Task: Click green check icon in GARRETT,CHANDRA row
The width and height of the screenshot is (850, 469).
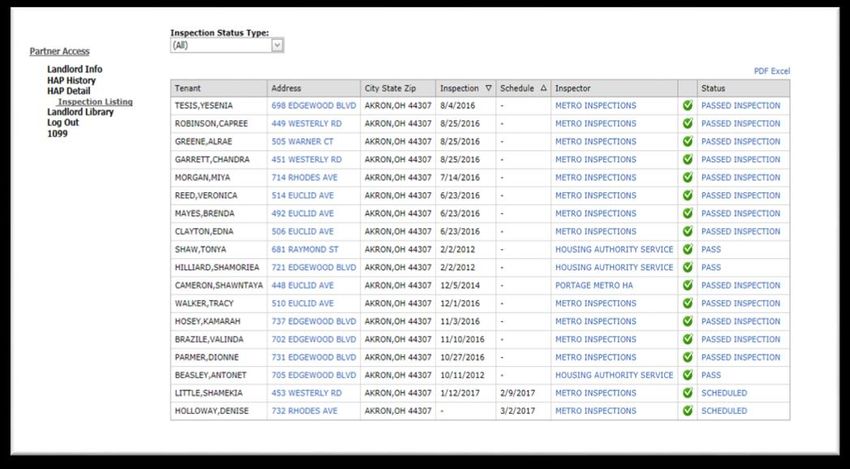Action: click(x=687, y=159)
